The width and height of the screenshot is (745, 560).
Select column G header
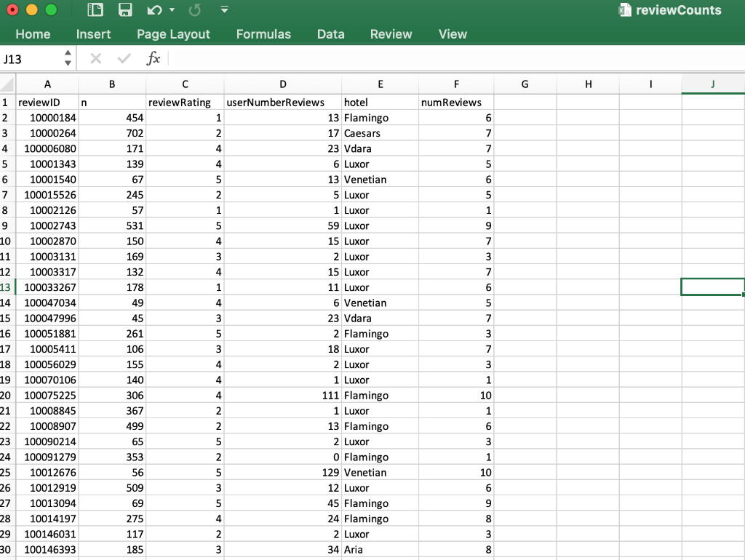coord(525,84)
